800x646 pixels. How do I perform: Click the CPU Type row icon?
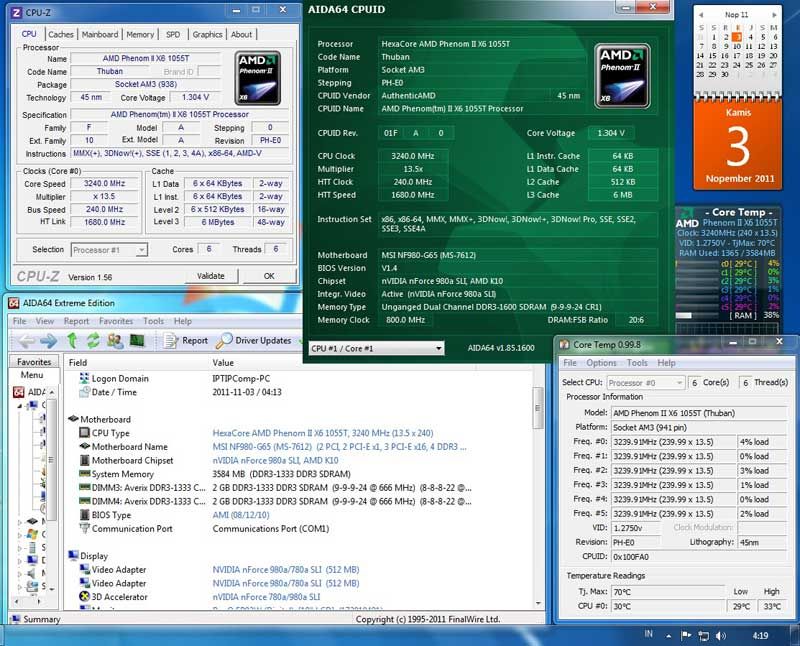84,433
